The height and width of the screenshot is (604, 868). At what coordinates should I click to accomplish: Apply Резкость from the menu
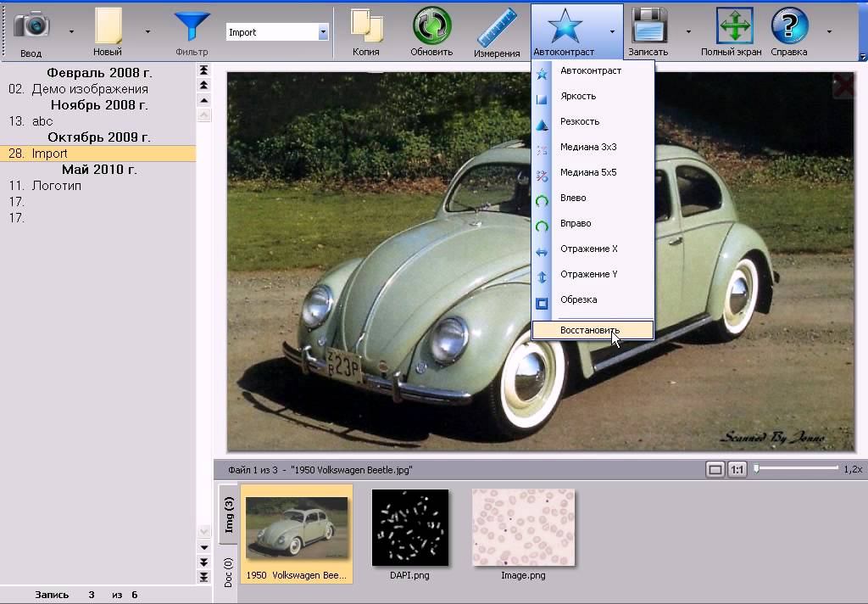pos(593,122)
